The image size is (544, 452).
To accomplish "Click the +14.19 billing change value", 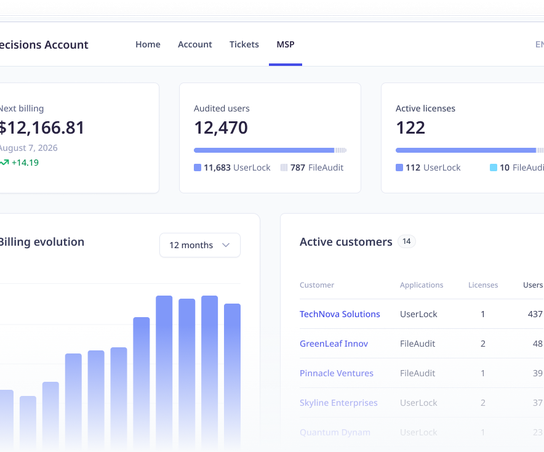I will point(25,163).
